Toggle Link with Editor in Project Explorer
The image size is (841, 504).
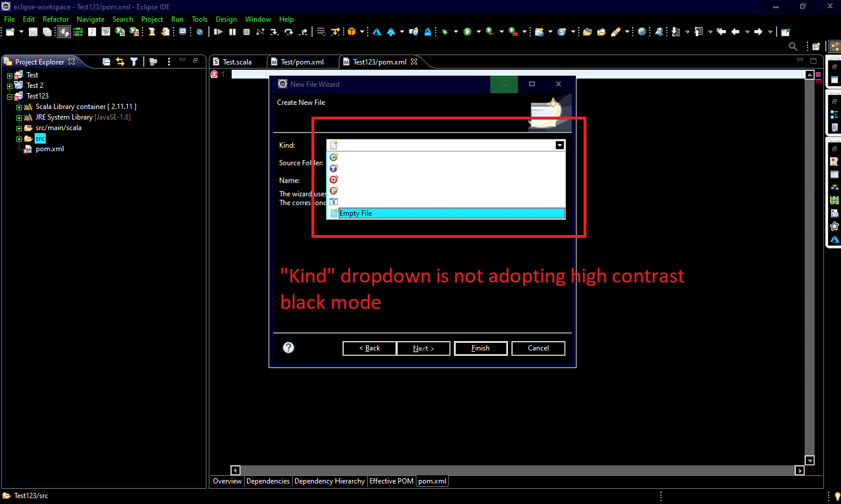point(121,62)
